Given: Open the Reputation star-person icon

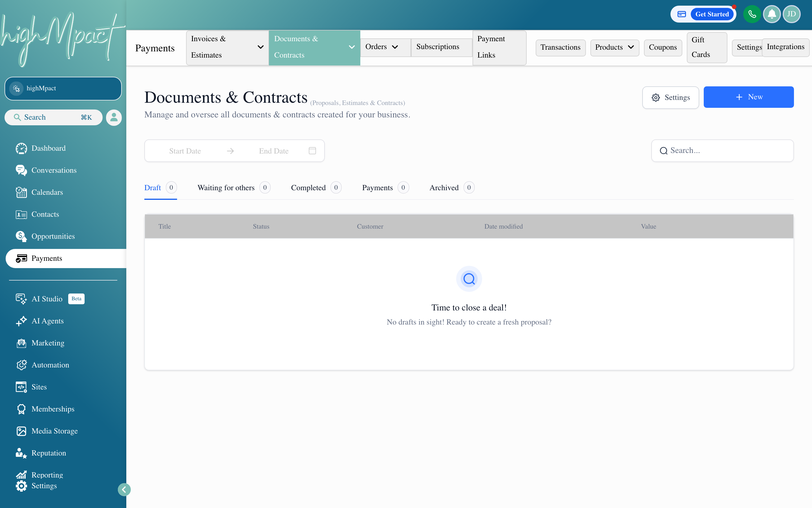Looking at the screenshot, I should point(21,453).
